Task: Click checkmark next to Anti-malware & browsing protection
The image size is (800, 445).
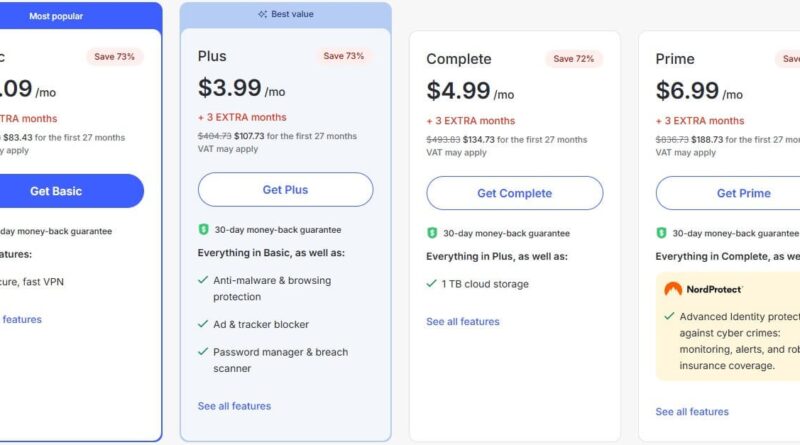Action: [x=203, y=280]
